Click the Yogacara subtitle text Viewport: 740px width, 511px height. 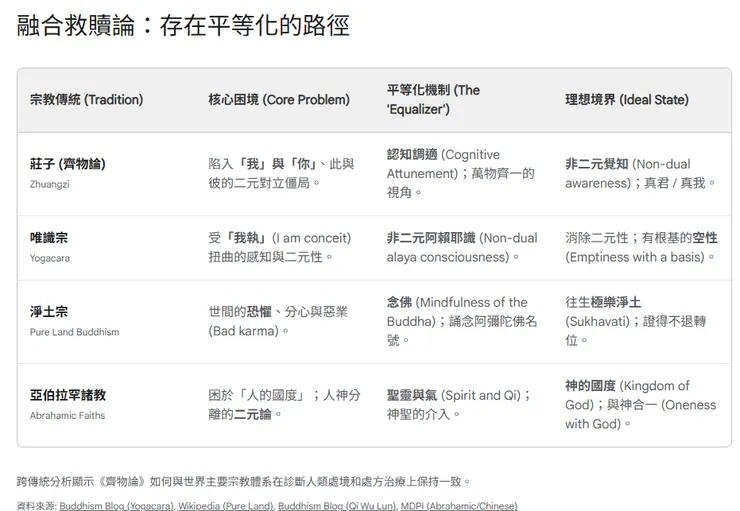(50, 259)
